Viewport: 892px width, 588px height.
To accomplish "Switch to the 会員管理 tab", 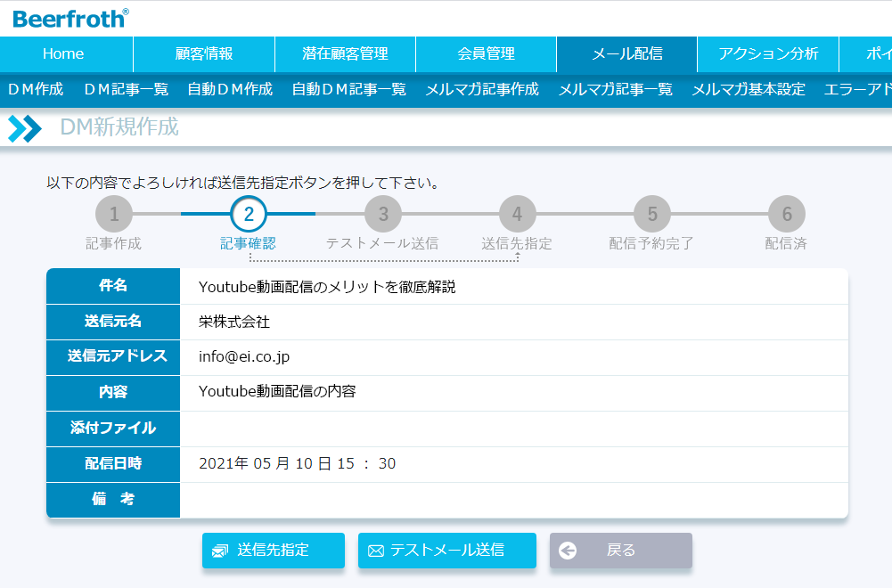I will point(487,53).
